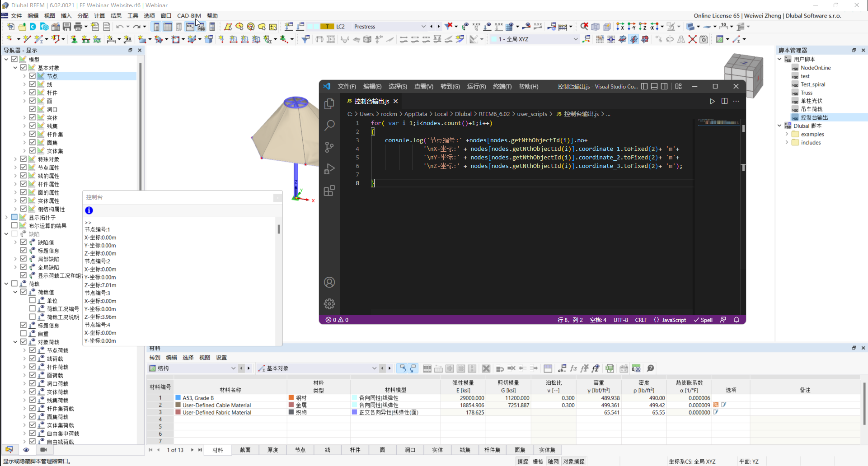Check the 布尔运算的结果 checkbox

point(14,225)
